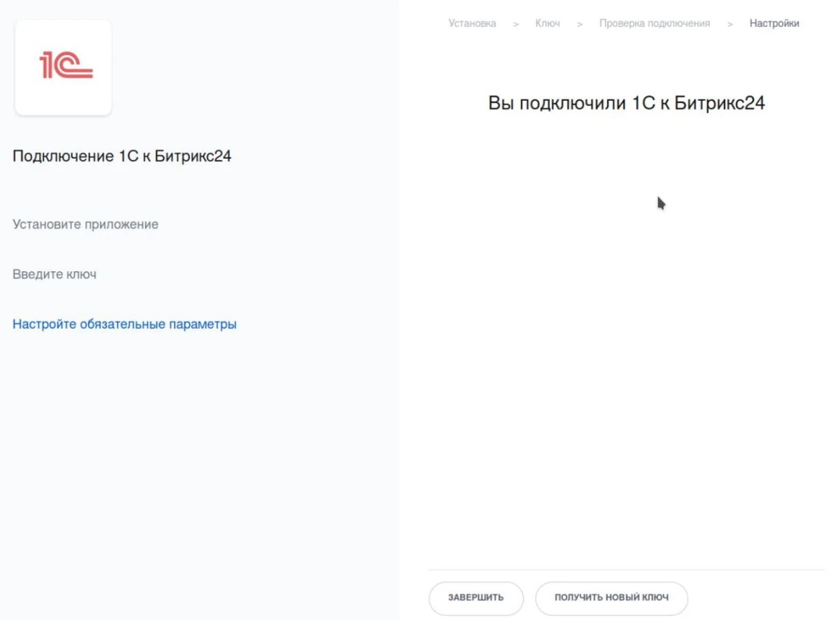Click the Установите приложение step
The width and height of the screenshot is (840, 620).
coord(85,224)
